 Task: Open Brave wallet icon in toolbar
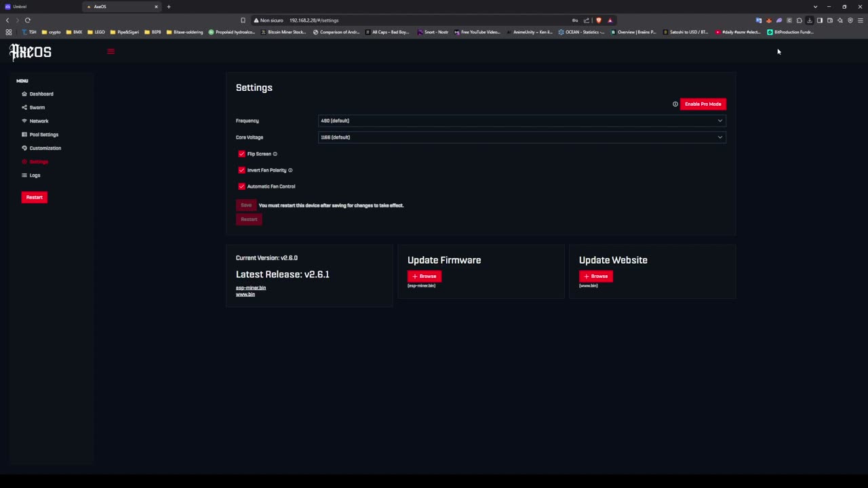point(829,20)
